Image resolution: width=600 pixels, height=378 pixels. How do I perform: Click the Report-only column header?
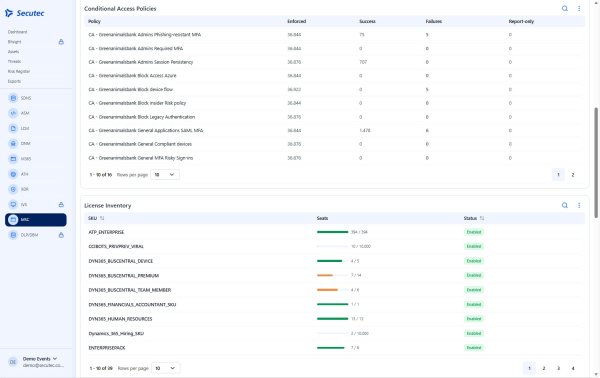(521, 21)
